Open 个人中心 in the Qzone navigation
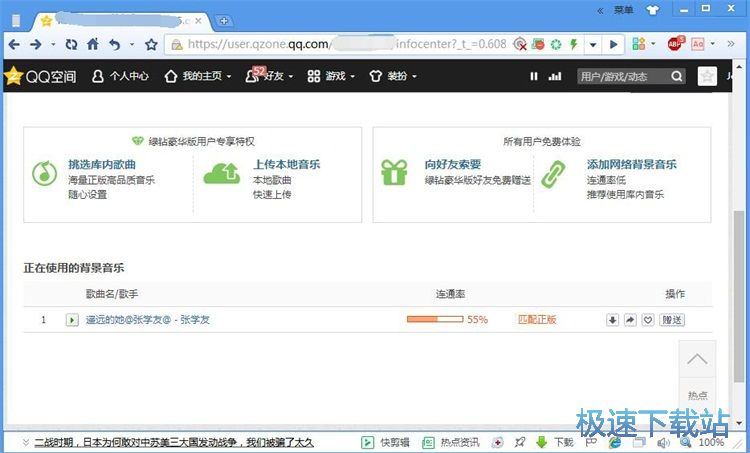Image resolution: width=750 pixels, height=453 pixels. 120,76
